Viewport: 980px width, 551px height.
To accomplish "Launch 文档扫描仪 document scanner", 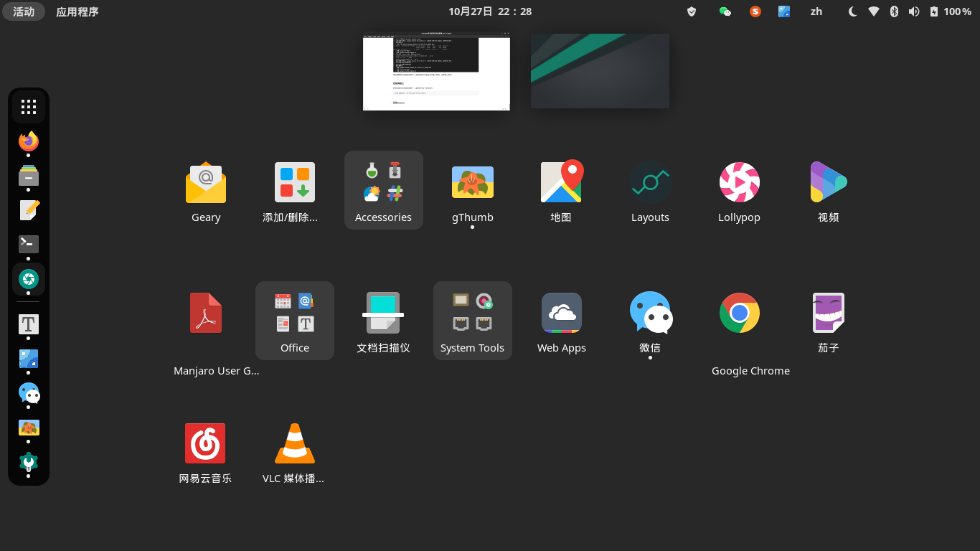I will point(383,321).
